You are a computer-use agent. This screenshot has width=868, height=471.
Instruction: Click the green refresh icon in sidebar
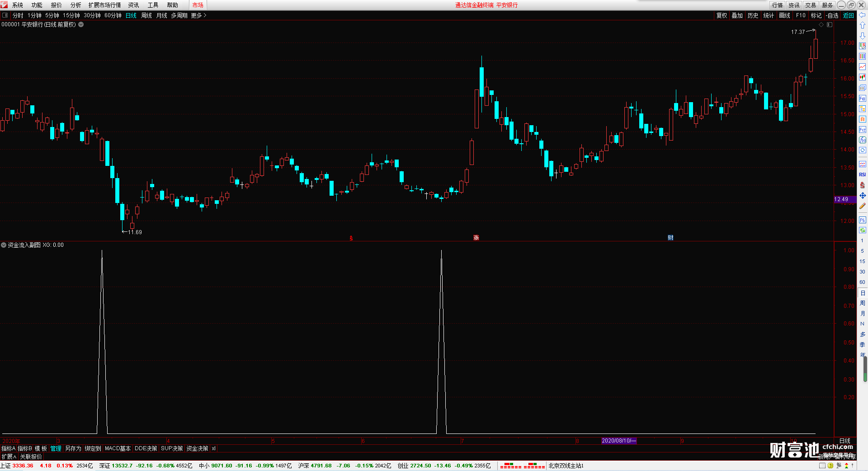[862, 230]
